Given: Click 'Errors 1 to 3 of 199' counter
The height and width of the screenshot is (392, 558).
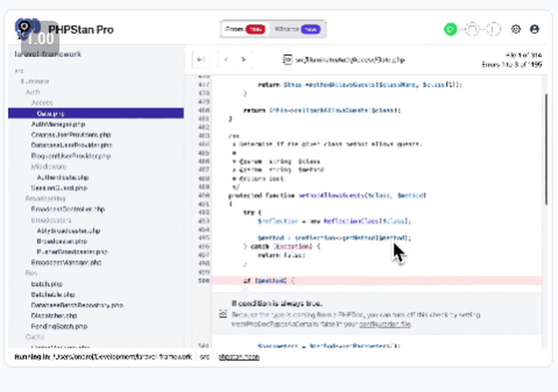Looking at the screenshot, I should [x=512, y=64].
